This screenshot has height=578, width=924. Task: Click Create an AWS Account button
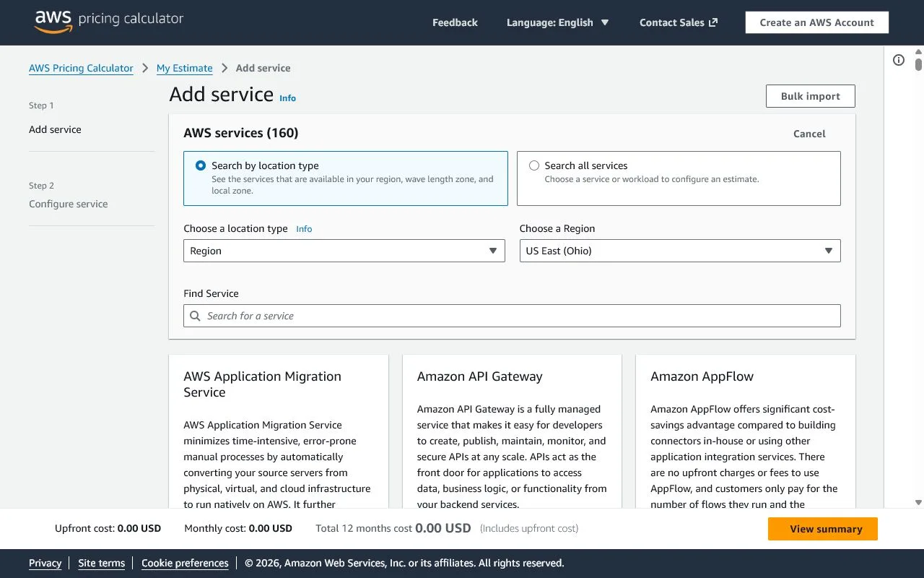click(816, 22)
